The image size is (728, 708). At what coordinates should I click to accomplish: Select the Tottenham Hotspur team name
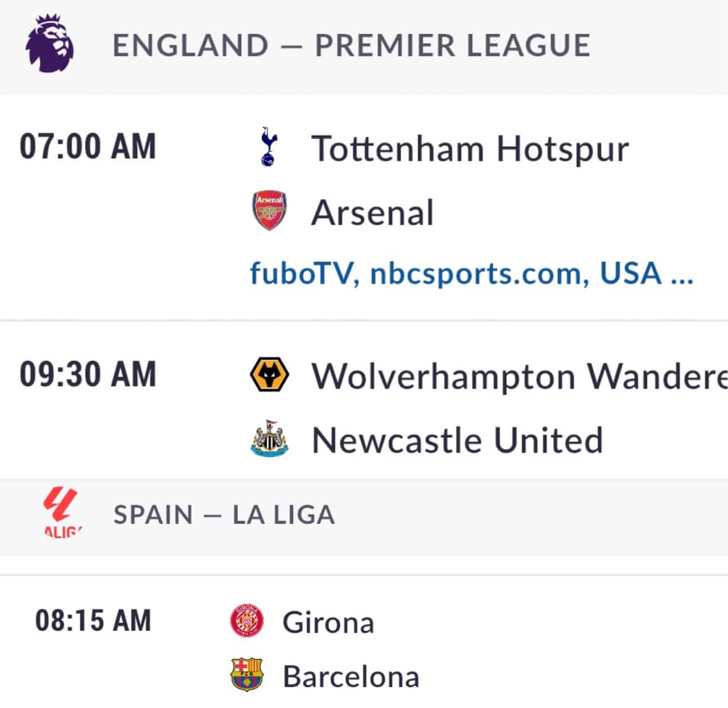click(x=470, y=149)
